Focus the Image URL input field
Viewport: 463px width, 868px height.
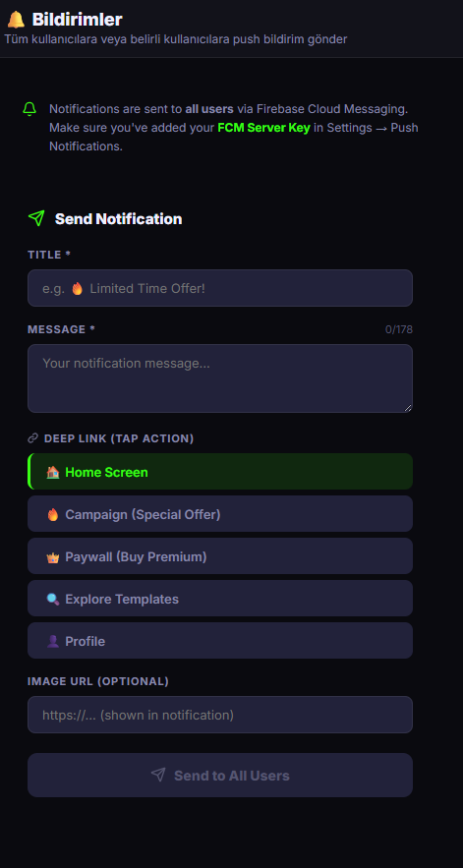pyautogui.click(x=220, y=715)
